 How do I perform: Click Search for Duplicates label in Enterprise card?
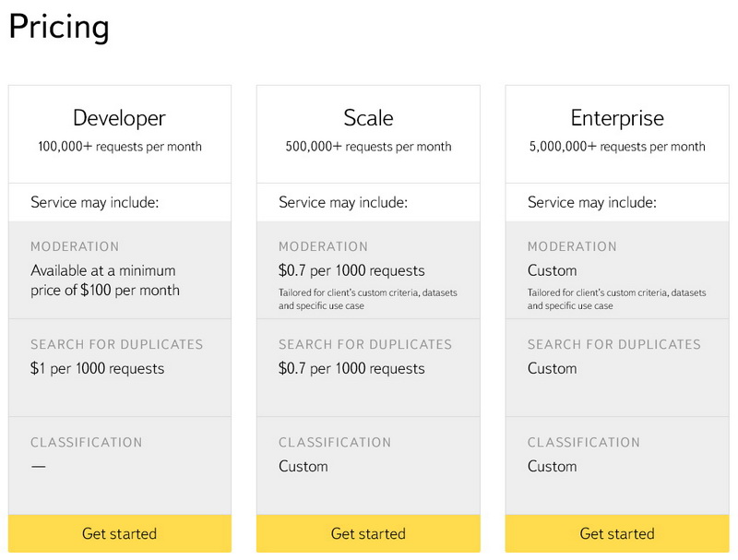(x=613, y=344)
